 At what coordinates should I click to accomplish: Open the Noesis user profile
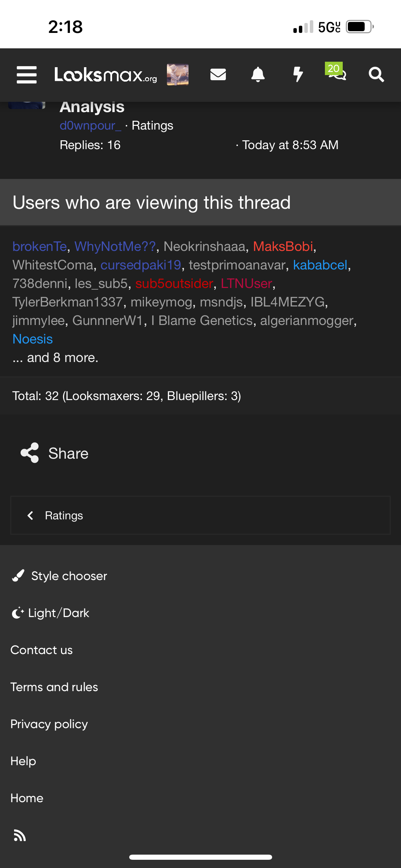pyautogui.click(x=33, y=339)
